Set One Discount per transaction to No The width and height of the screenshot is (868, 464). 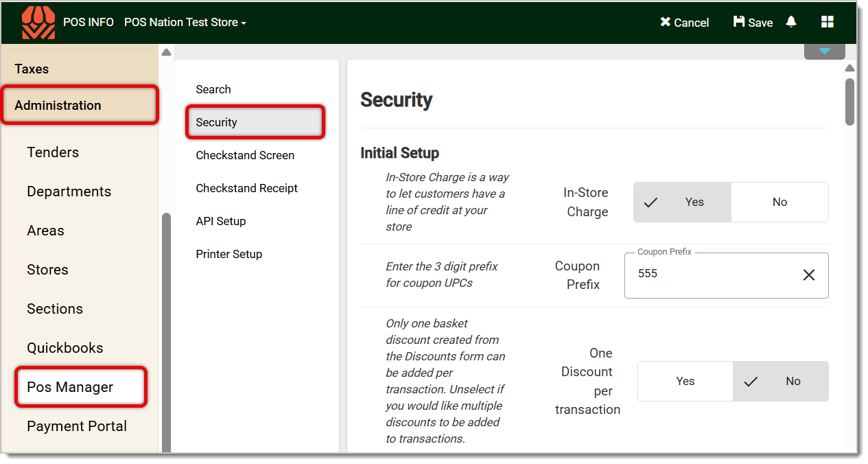(x=781, y=381)
